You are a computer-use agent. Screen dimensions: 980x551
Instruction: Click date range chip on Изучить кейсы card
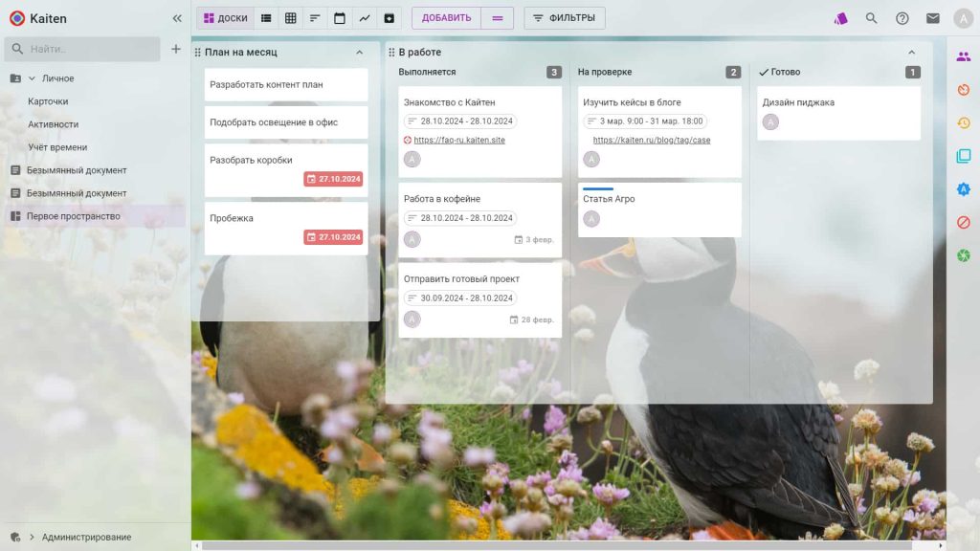tap(644, 121)
